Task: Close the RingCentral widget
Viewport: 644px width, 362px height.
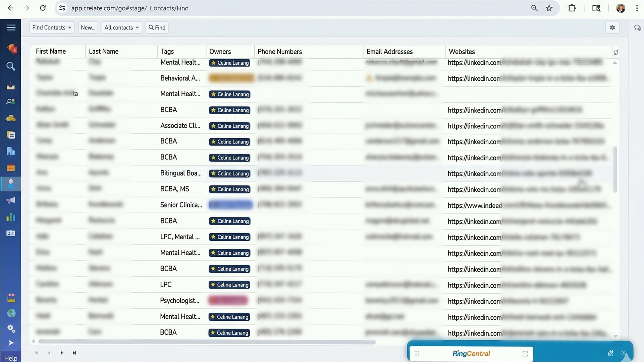Action: [x=624, y=353]
